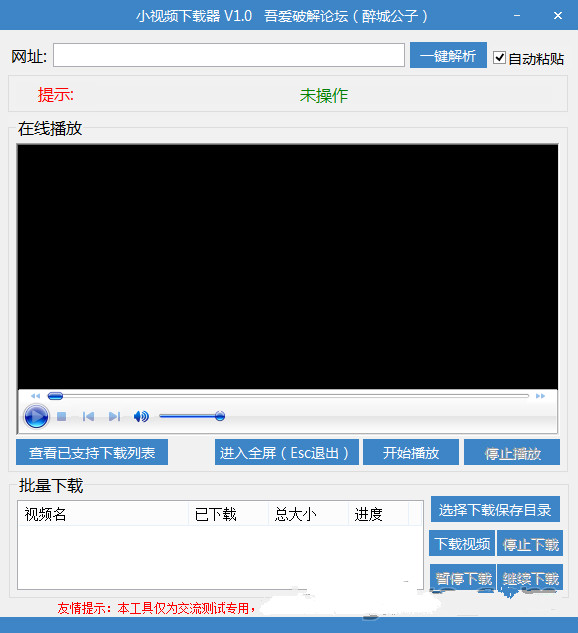Click the rewind double-arrow icon
Screen dimensions: 578x633
pos(36,396)
